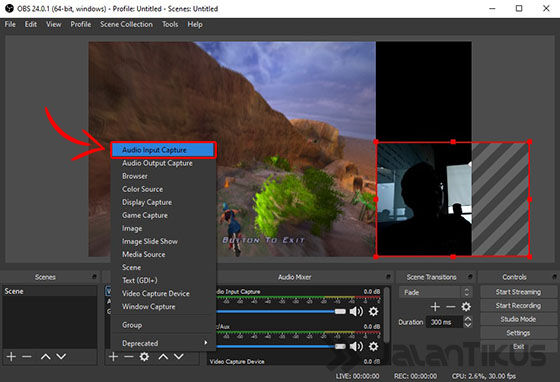Click Start Recording
Screen dimensions: 560x382
click(x=518, y=306)
